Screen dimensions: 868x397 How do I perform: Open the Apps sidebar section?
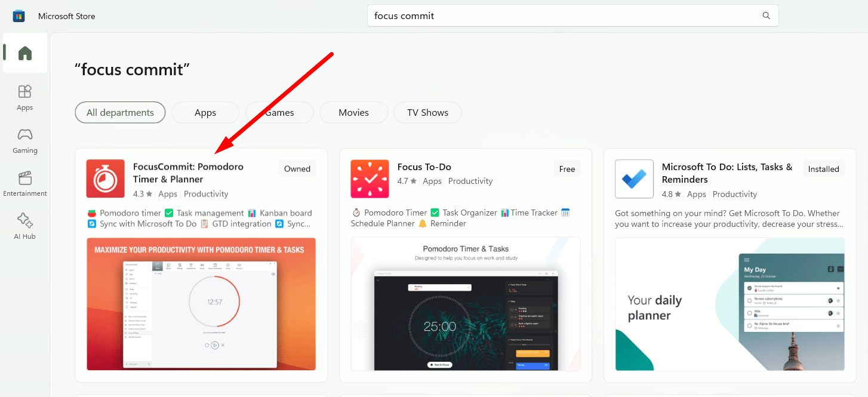click(25, 98)
